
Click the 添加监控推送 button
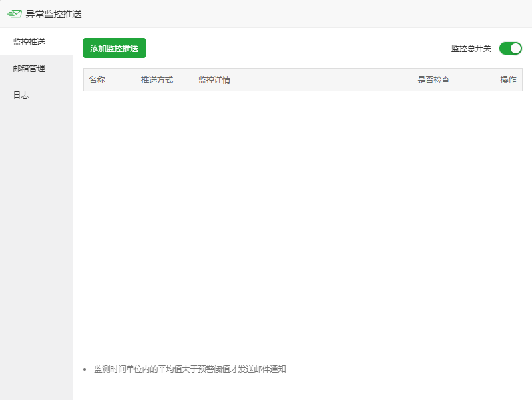pyautogui.click(x=114, y=48)
